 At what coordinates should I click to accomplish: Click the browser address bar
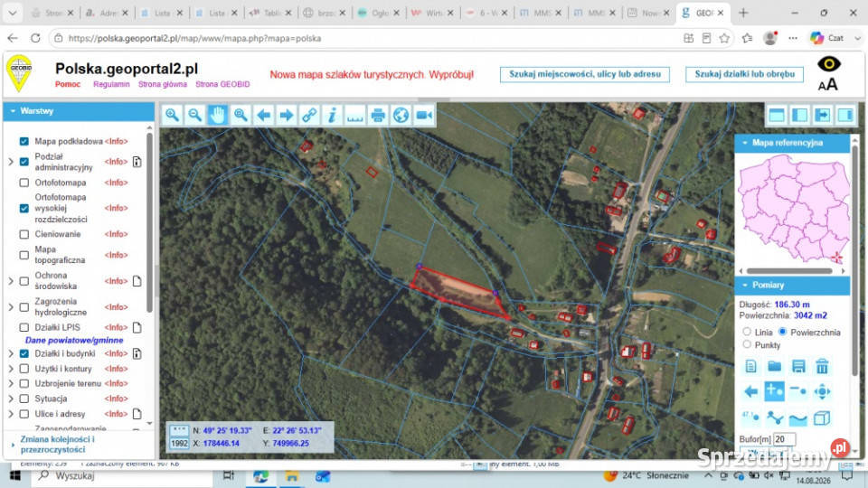coord(365,38)
